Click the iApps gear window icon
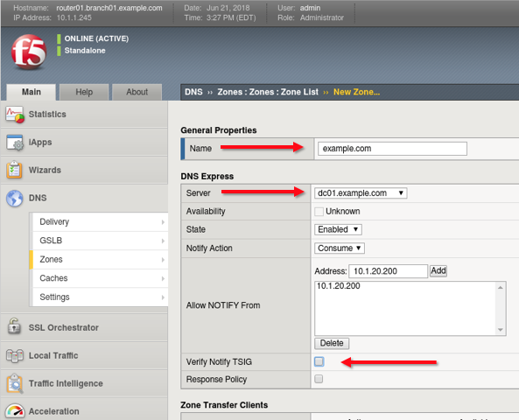Viewport: 519px width, 420px height. [x=15, y=143]
